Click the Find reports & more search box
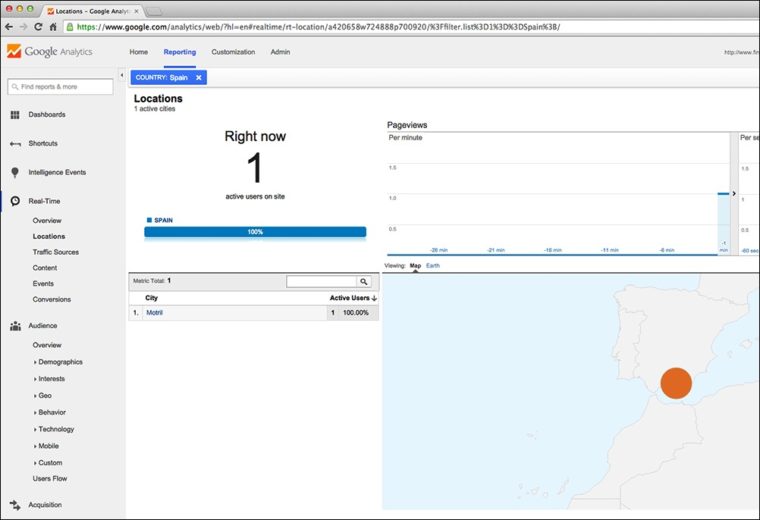760x520 pixels. click(x=60, y=87)
